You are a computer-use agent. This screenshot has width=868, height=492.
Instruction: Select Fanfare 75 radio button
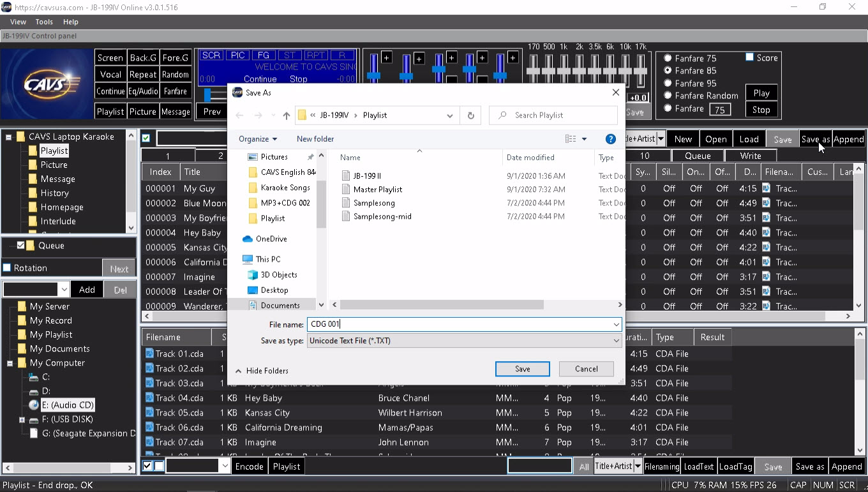(x=668, y=58)
